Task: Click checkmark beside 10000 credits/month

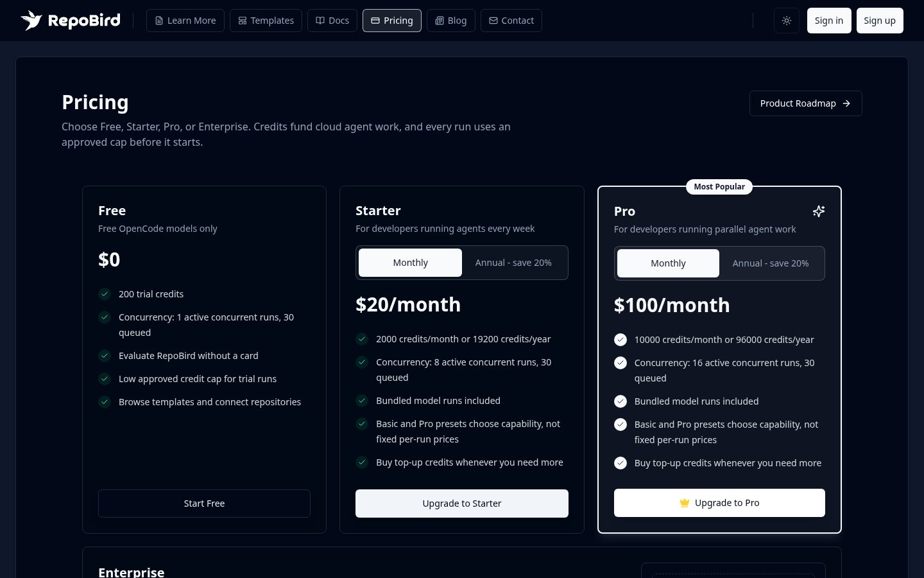Action: pyautogui.click(x=620, y=340)
